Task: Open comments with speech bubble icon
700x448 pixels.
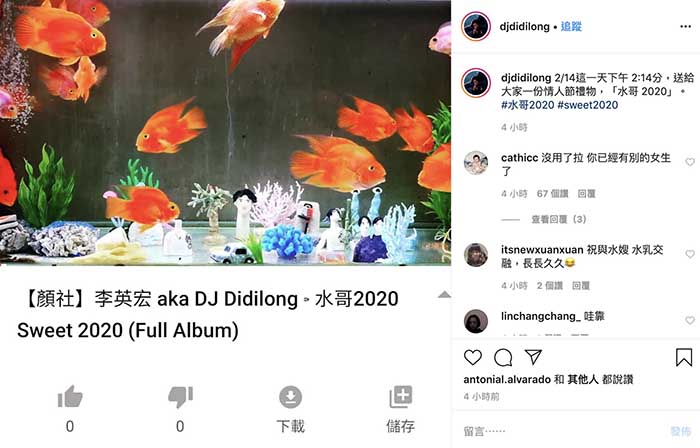Action: [503, 357]
